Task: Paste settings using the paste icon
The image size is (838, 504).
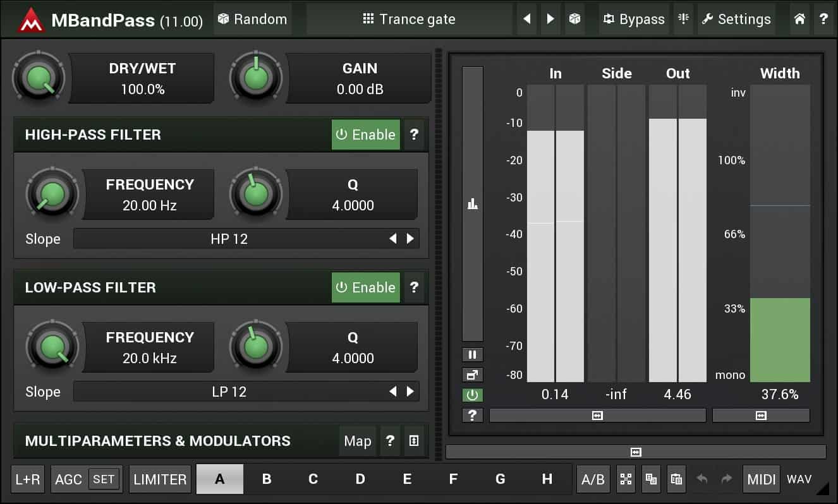Action: 676,479
